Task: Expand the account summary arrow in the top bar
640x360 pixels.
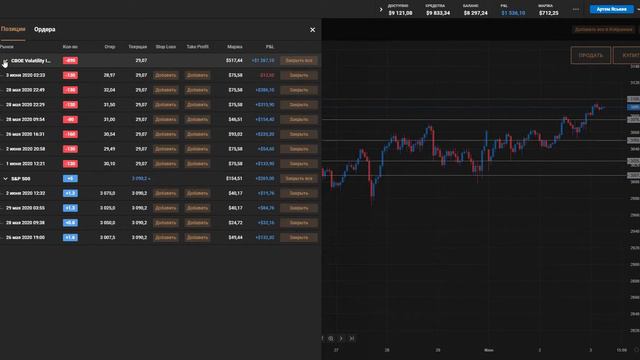Action: (x=381, y=9)
